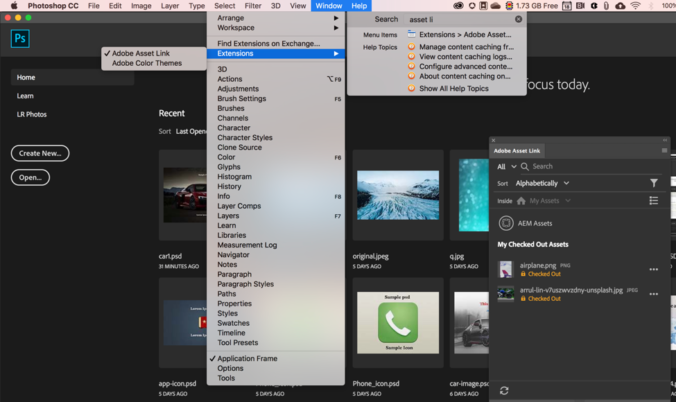The width and height of the screenshot is (676, 402).
Task: Open the Apple menu
Action: pyautogui.click(x=14, y=6)
